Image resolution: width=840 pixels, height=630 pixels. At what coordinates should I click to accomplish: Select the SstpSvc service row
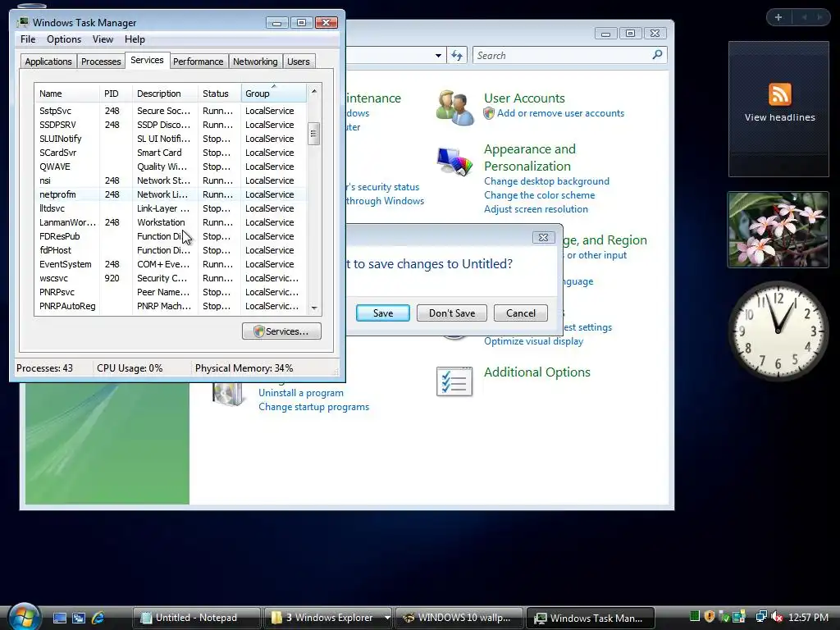171,111
